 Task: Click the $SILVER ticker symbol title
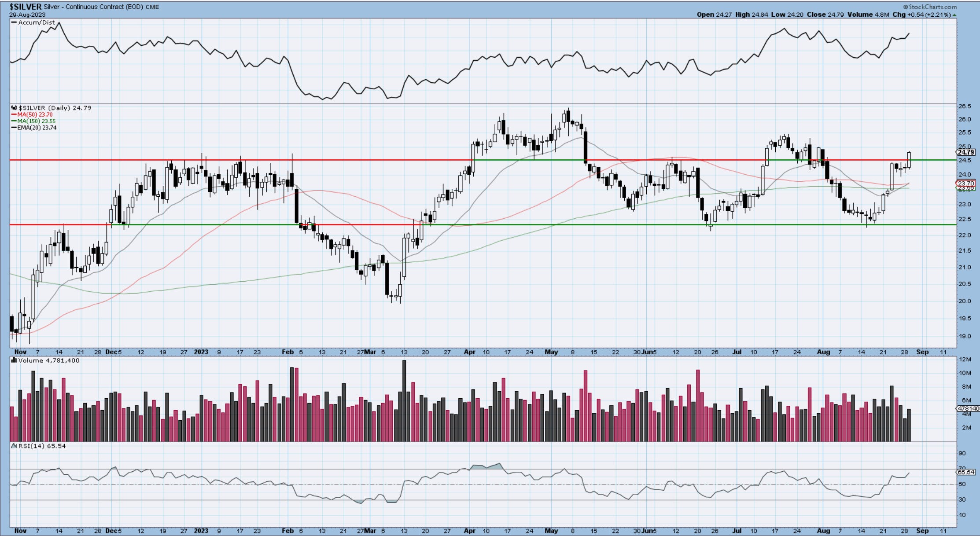tap(26, 7)
